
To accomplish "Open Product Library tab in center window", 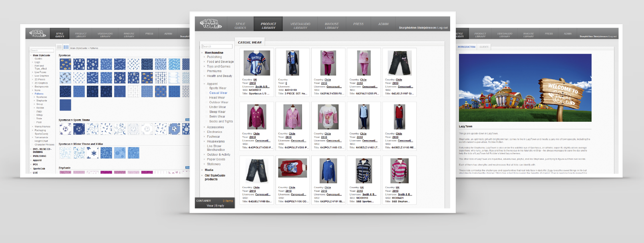I will (268, 26).
